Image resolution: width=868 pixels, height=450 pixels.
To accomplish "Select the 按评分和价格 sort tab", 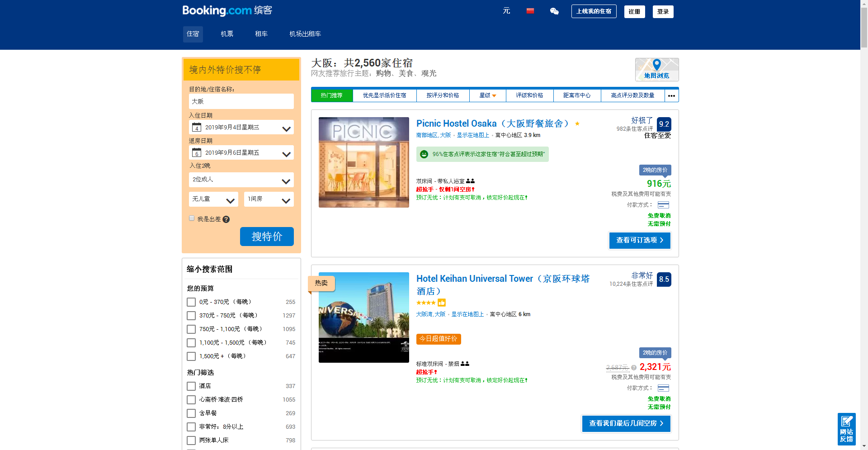I will point(443,95).
